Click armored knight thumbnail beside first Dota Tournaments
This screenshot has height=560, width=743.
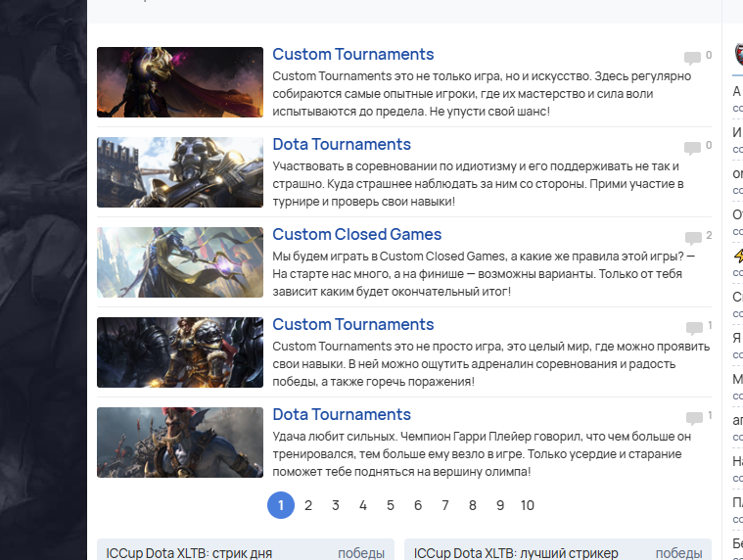pos(180,172)
